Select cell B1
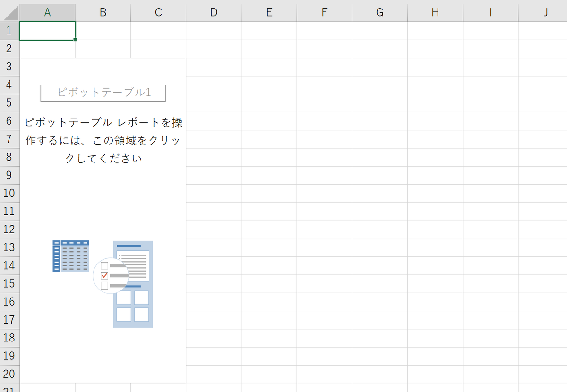The width and height of the screenshot is (567, 392). coord(103,31)
